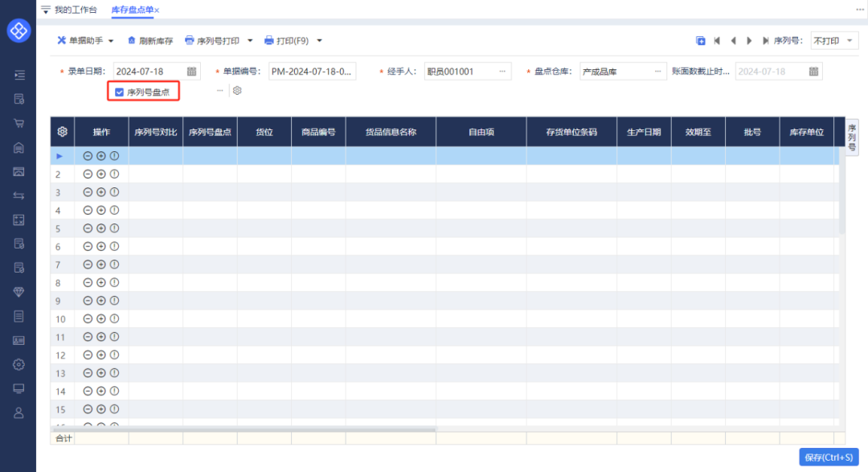Open the 序列号 side panel tab

[852, 137]
